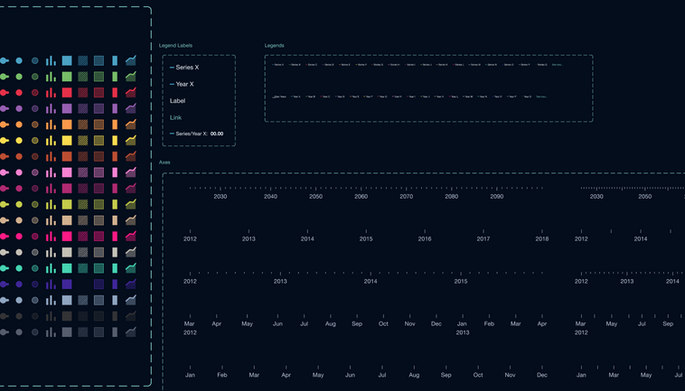Click the 2070 axis label

[406, 197]
